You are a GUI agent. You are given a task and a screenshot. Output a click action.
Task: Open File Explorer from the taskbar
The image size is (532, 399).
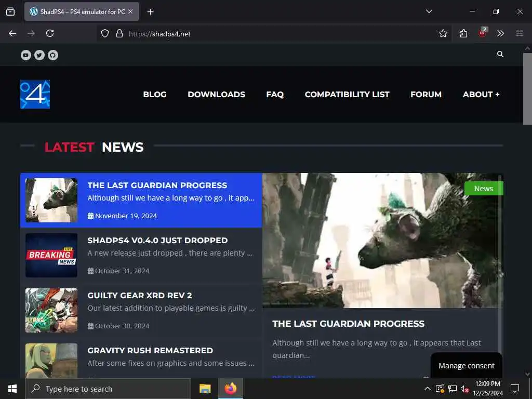(x=205, y=389)
